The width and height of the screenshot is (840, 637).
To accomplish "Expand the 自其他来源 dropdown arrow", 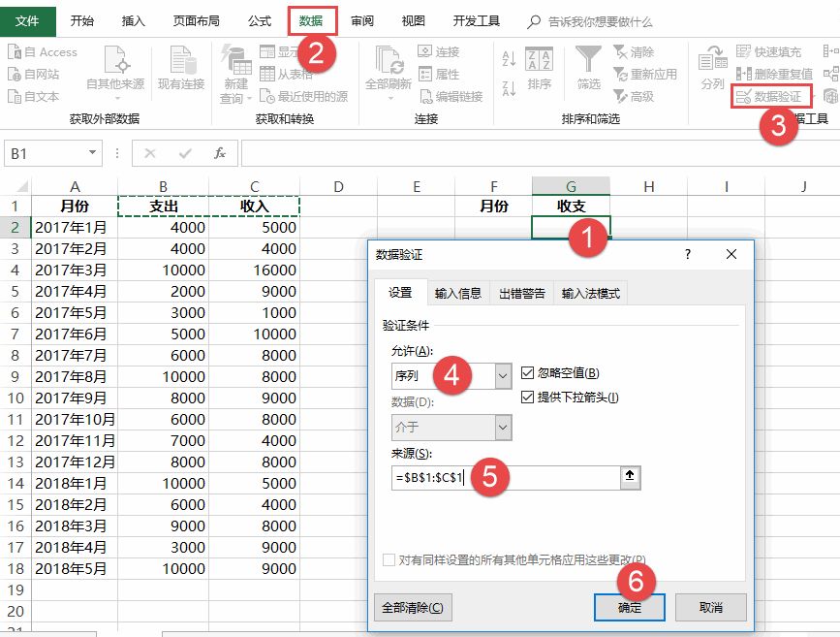I will [116, 99].
